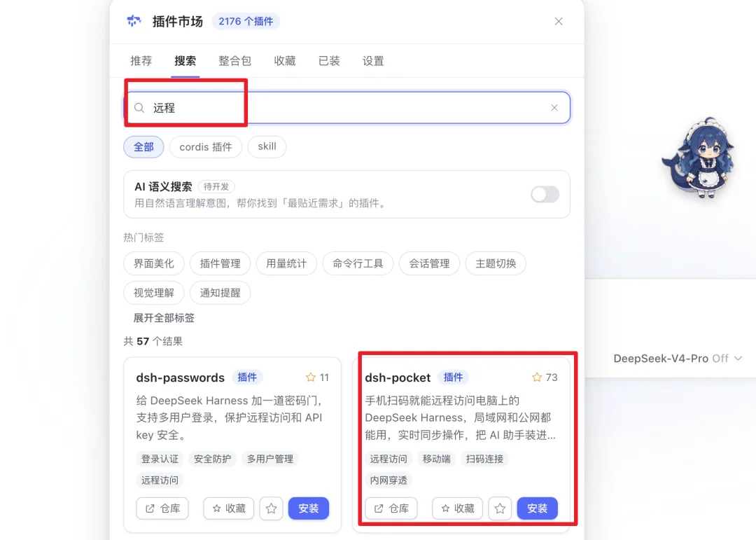
Task: Switch to the 搜索 tab
Action: [185, 61]
